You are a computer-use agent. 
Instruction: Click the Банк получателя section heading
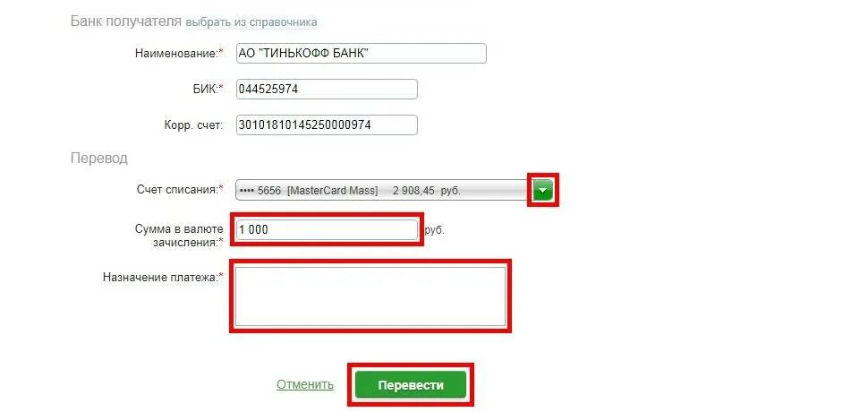pyautogui.click(x=125, y=21)
